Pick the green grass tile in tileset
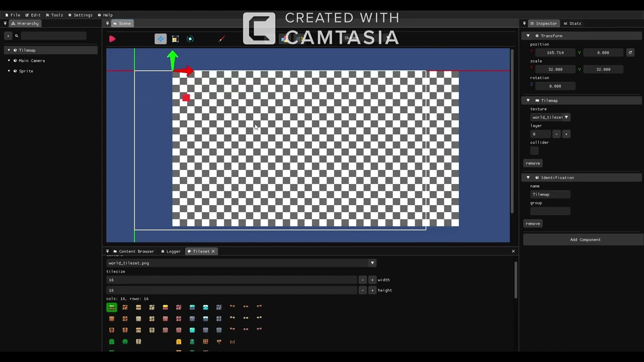 pyautogui.click(x=112, y=307)
